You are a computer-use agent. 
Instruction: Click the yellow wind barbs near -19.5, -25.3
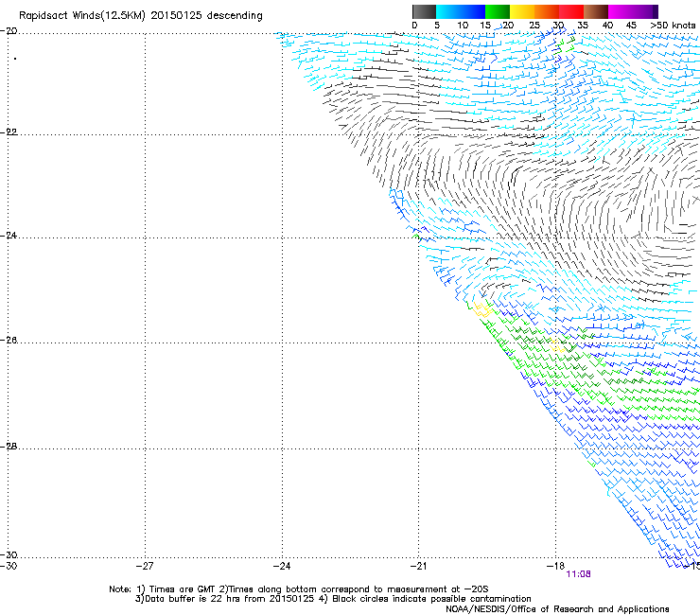[482, 309]
